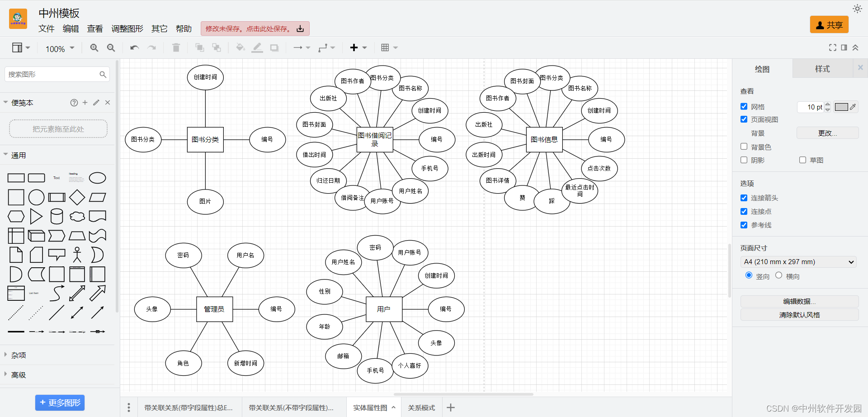Toggle the 参考线 guides checkbox
868x417 pixels.
[744, 225]
